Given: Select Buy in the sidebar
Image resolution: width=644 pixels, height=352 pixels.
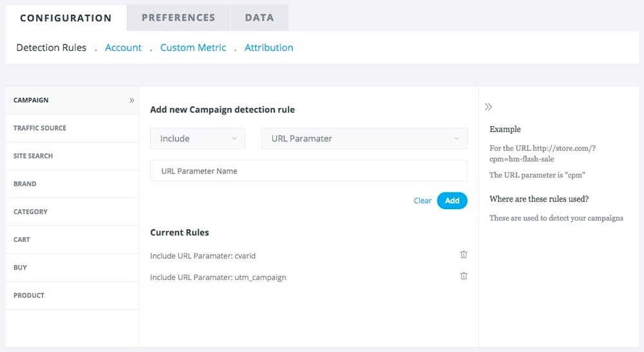Looking at the screenshot, I should pyautogui.click(x=72, y=268).
